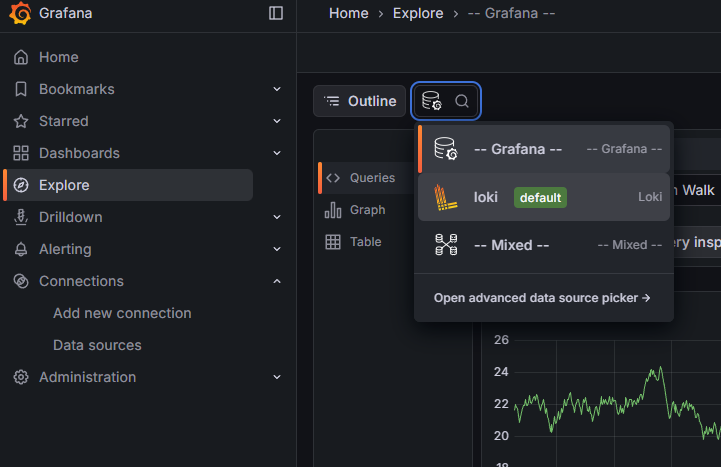Image resolution: width=721 pixels, height=467 pixels.
Task: Open Bookmarks from the sidebar
Action: (x=77, y=89)
